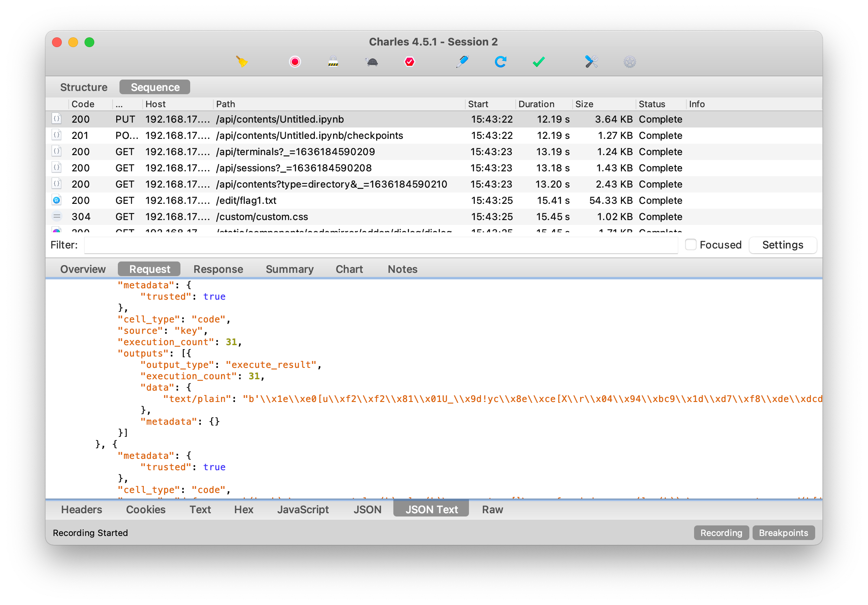Image resolution: width=868 pixels, height=605 pixels.
Task: Show Headers view of request
Action: pos(82,510)
